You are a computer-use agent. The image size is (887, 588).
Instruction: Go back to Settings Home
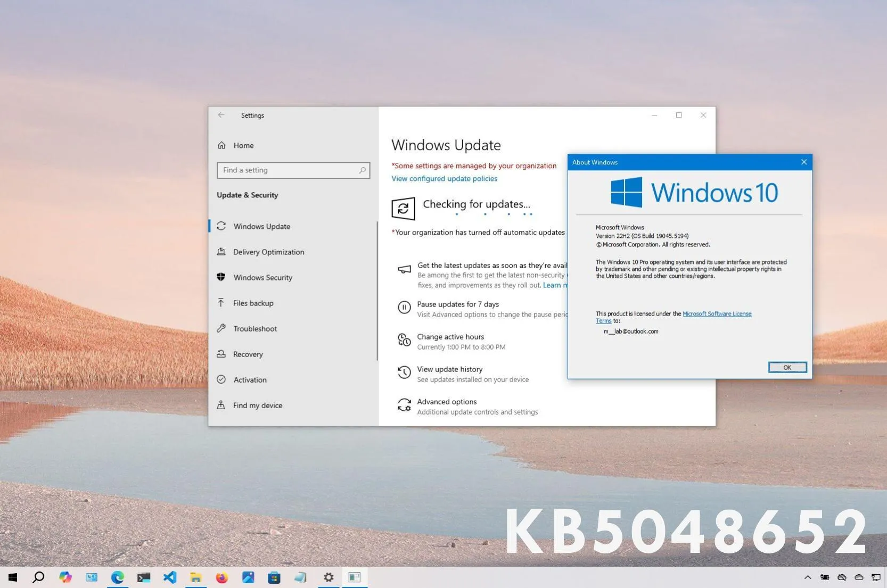click(x=243, y=145)
